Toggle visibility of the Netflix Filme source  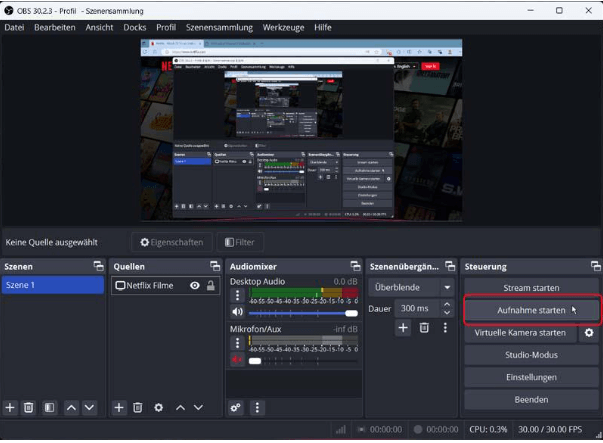pyautogui.click(x=195, y=285)
